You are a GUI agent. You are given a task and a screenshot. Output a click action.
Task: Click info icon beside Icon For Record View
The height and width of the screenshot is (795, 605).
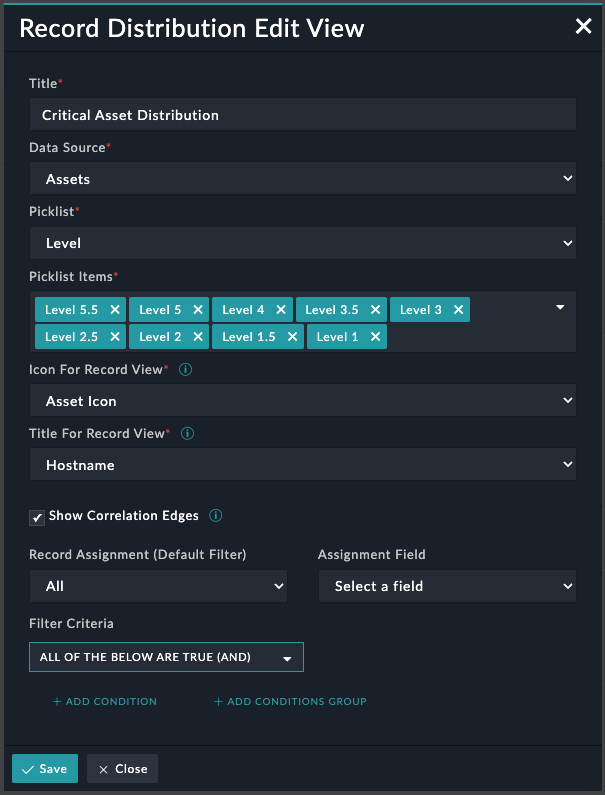185,370
